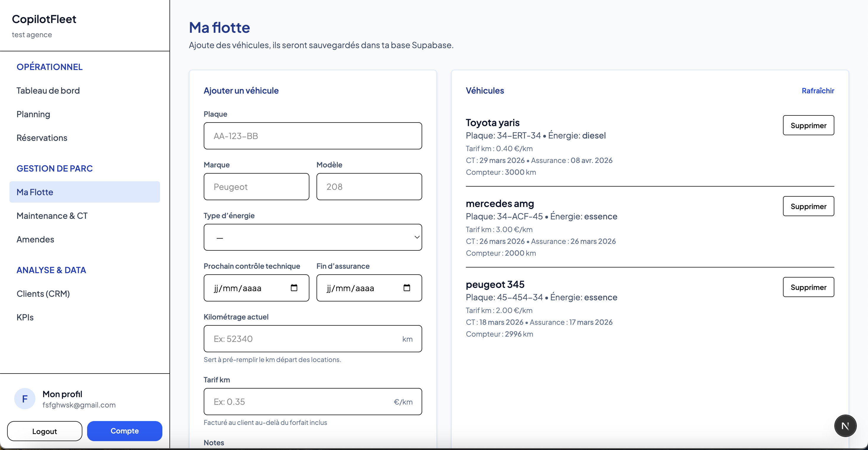868x450 pixels.
Task: Navigate to Maintenance & CT section
Action: click(x=52, y=215)
